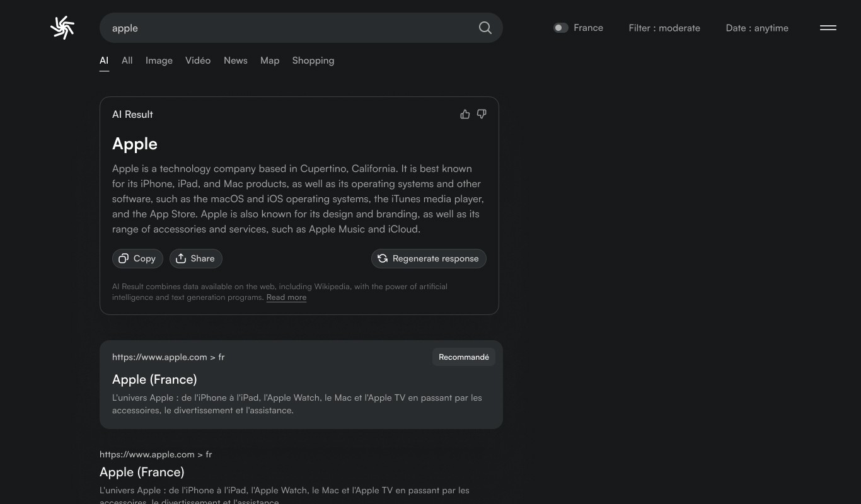Open the Vidéo tab

[198, 60]
